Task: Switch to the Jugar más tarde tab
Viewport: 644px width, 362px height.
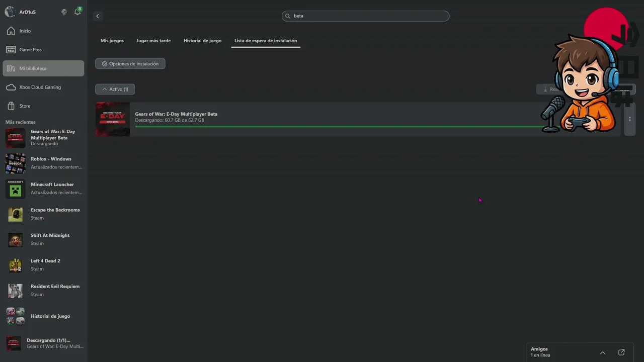Action: point(153,41)
